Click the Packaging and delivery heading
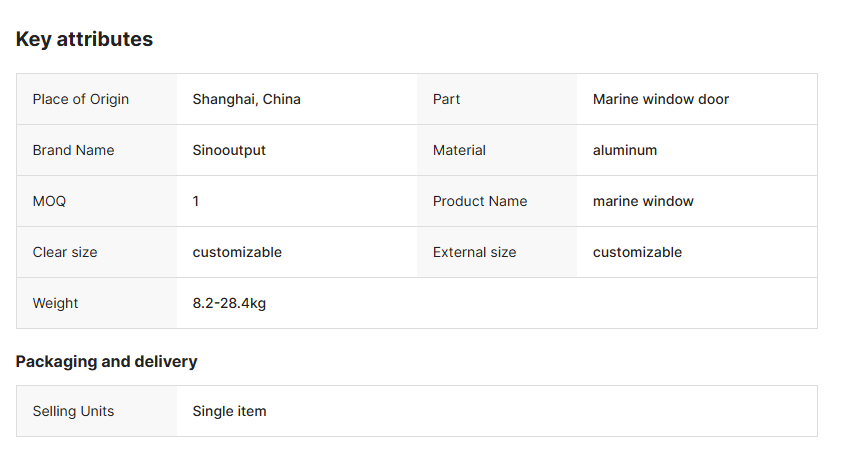849x459 pixels. (106, 361)
